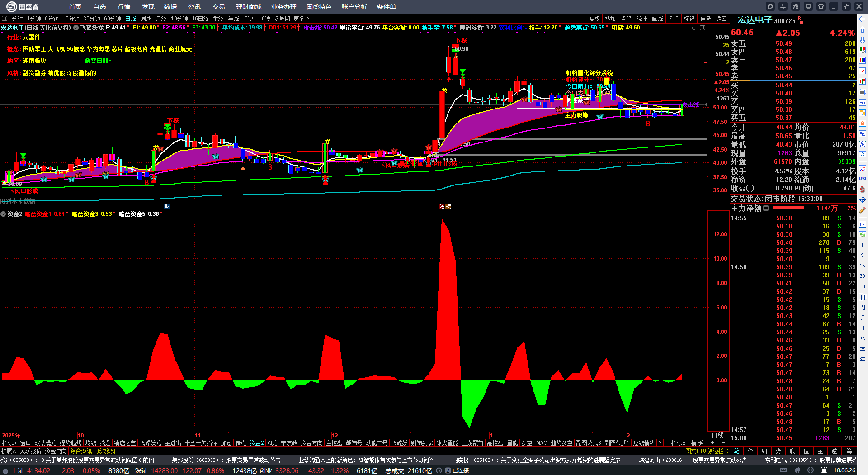The image size is (868, 475).
Task: Switch to the 周线 weekly period tab
Action: point(146,19)
